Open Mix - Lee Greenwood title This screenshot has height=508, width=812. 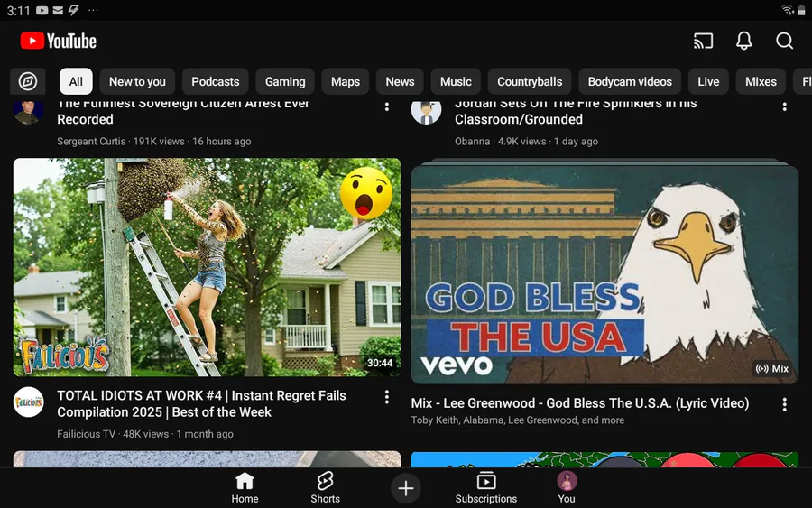pos(580,402)
